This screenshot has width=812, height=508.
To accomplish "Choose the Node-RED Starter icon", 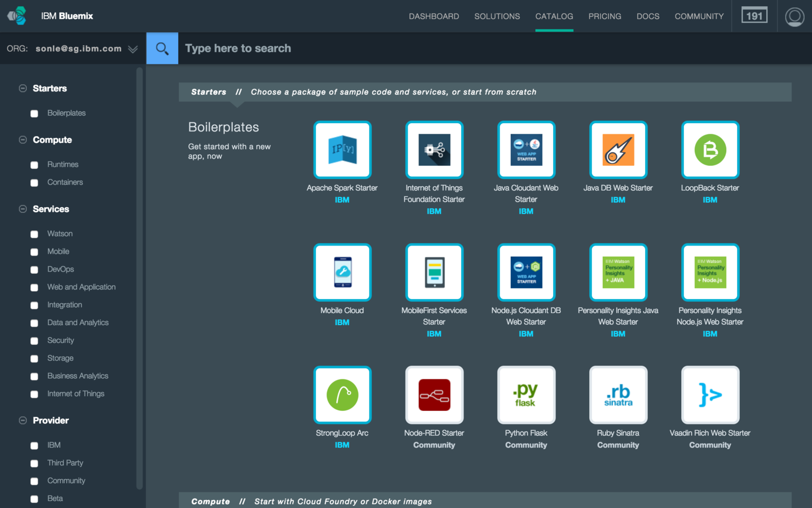I will [x=434, y=395].
